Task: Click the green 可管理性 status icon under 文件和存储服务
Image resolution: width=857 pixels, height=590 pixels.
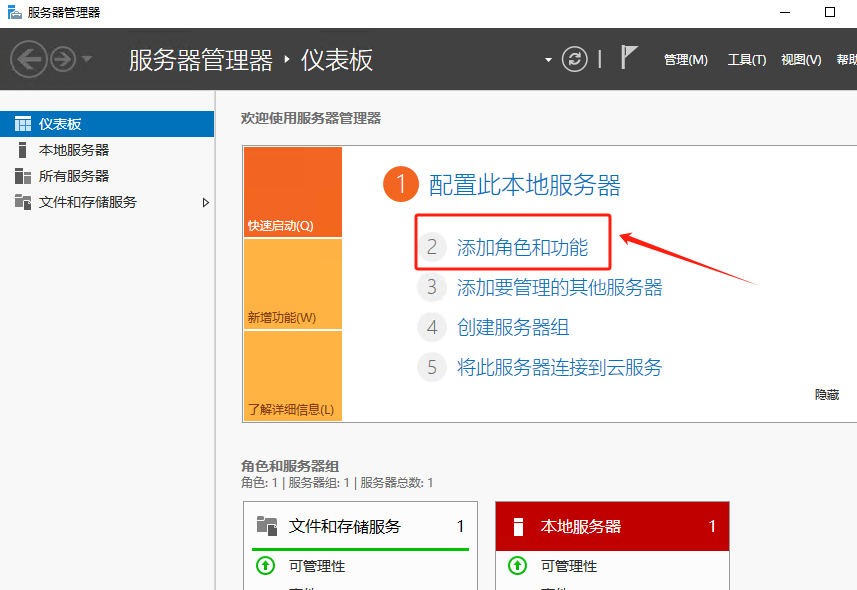Action: point(265,566)
